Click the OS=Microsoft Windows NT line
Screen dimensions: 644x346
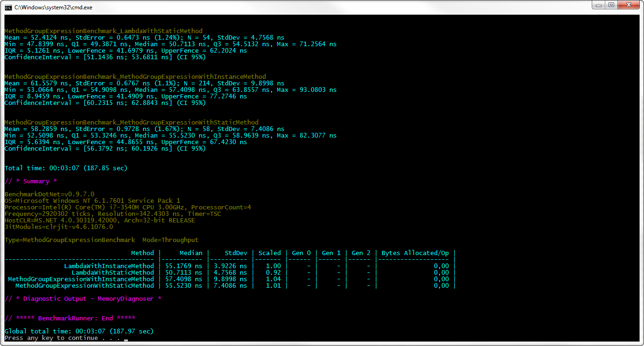[x=92, y=201]
